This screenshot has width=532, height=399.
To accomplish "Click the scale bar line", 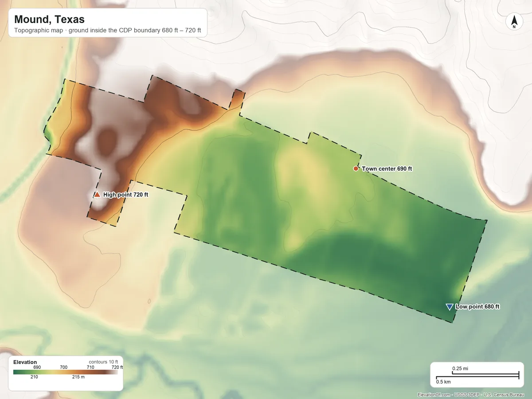I will [477, 376].
